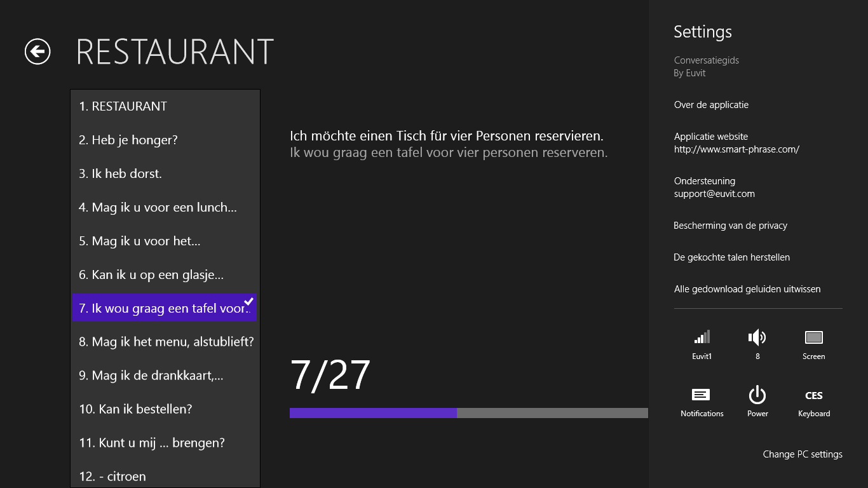
Task: Open the Screen brightness icon
Action: (813, 337)
